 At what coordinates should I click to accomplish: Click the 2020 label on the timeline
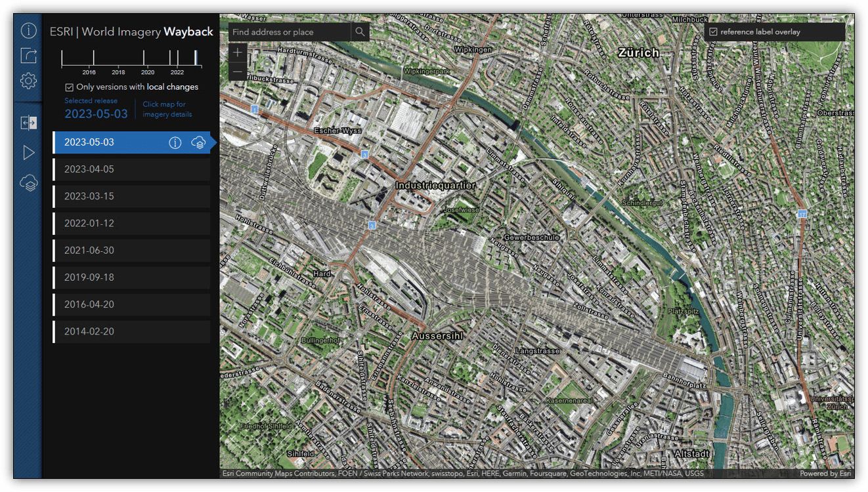tap(148, 72)
